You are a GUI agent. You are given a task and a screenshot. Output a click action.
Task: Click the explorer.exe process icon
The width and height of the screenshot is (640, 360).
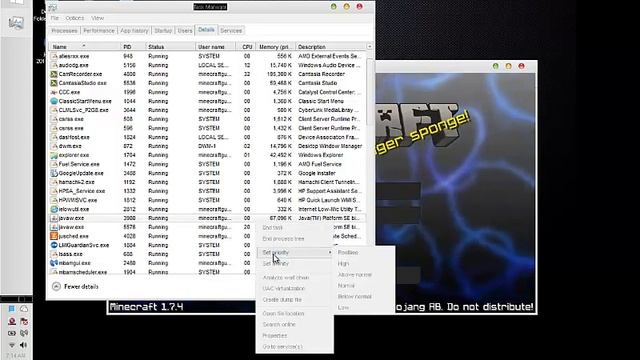(x=53, y=155)
